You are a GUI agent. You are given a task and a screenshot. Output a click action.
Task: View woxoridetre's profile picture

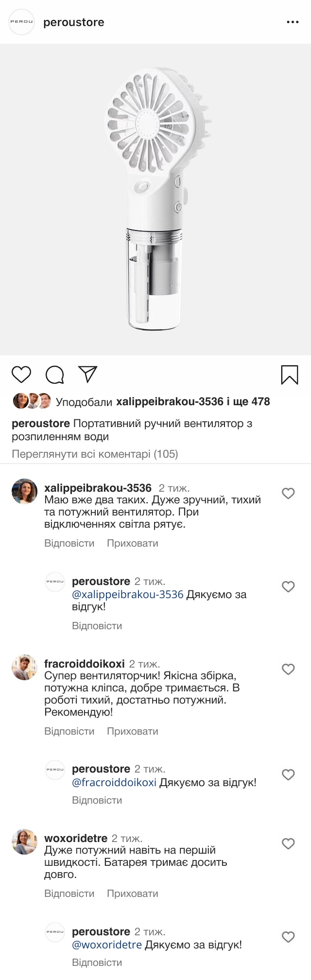24,842
